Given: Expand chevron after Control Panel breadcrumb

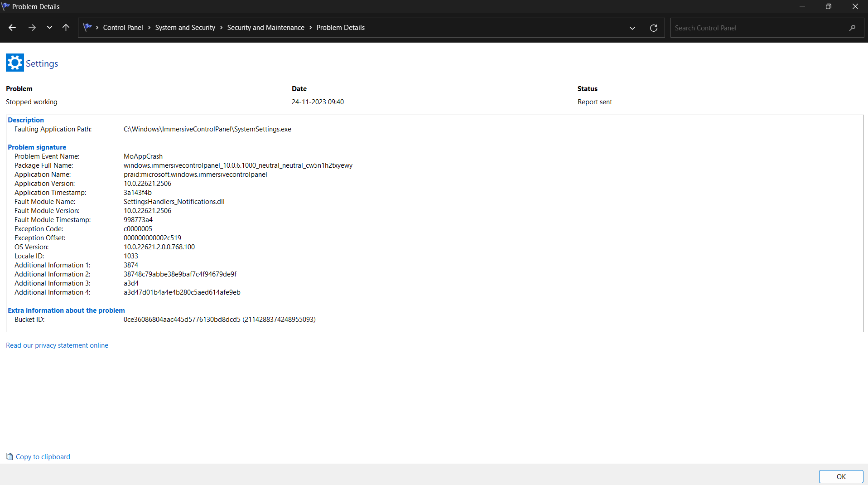Looking at the screenshot, I should point(149,28).
